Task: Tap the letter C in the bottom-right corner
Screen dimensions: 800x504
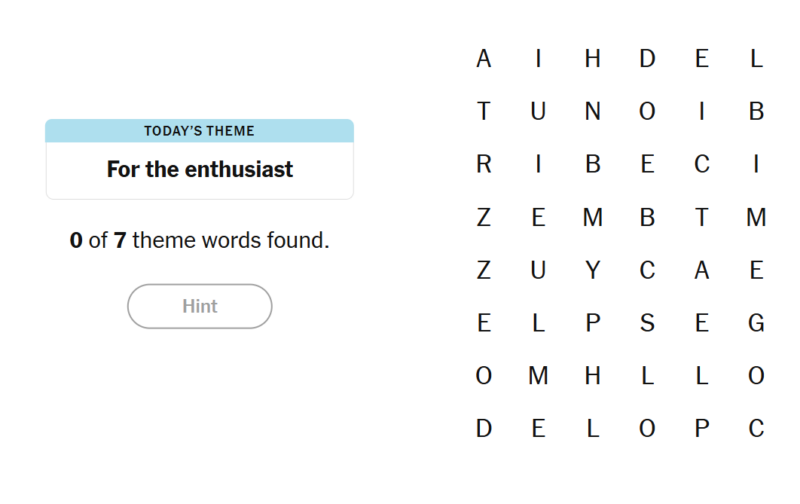Action: (x=756, y=429)
